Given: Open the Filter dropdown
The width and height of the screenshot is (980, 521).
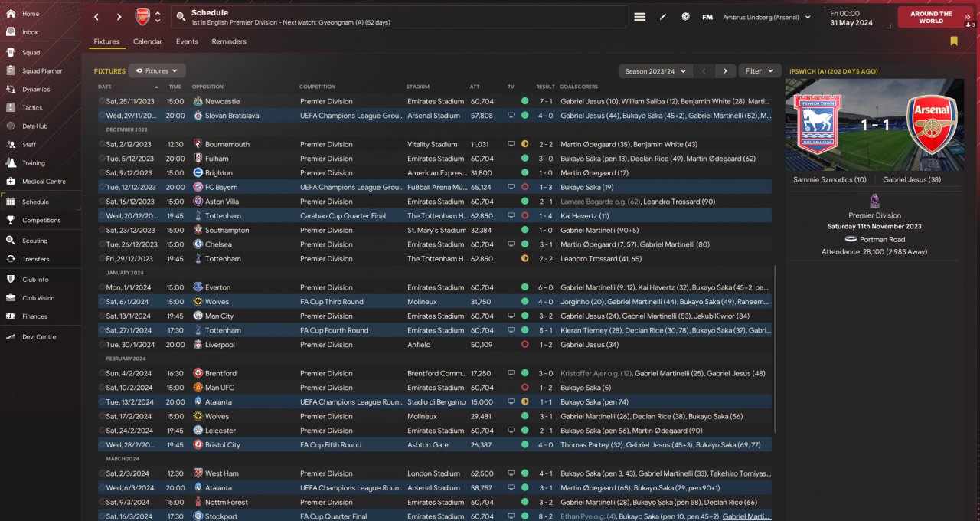Looking at the screenshot, I should tap(759, 71).
